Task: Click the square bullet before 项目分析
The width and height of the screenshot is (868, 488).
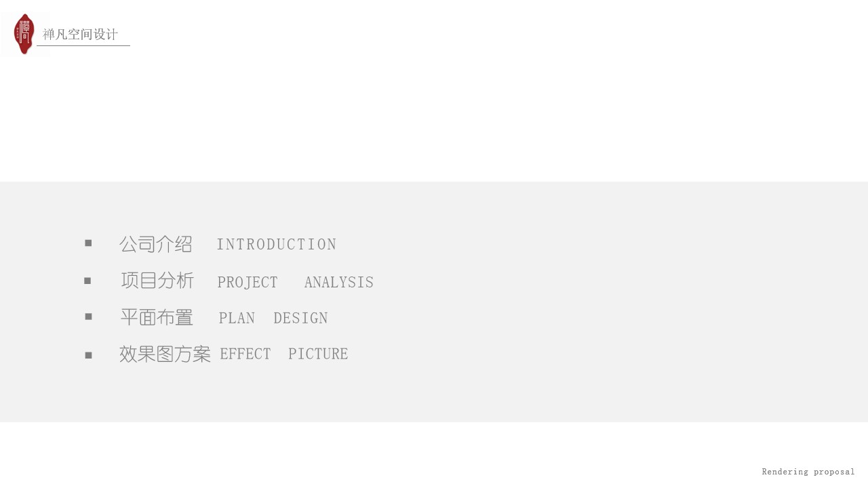Action: pos(87,281)
